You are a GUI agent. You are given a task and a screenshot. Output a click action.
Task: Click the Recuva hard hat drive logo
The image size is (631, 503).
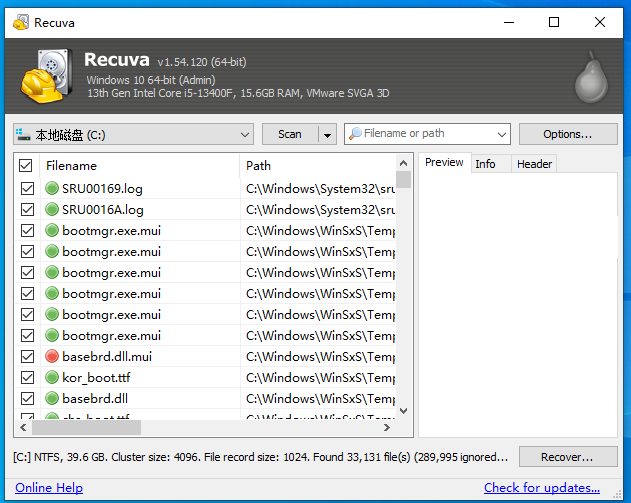click(47, 76)
